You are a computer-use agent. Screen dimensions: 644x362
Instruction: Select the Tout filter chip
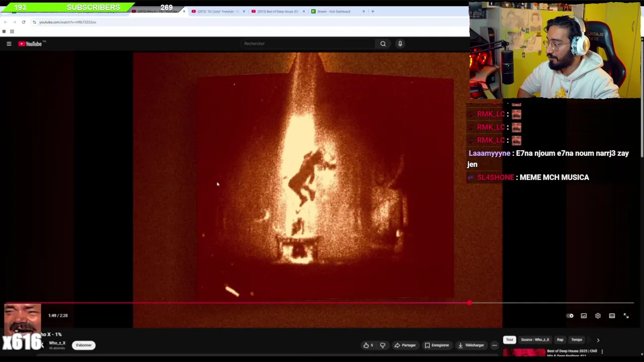tap(510, 340)
